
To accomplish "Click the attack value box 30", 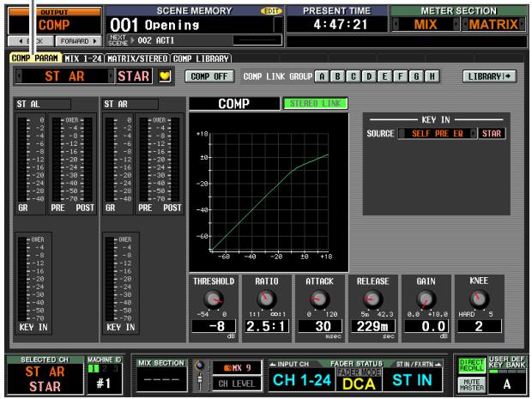I will pos(320,326).
